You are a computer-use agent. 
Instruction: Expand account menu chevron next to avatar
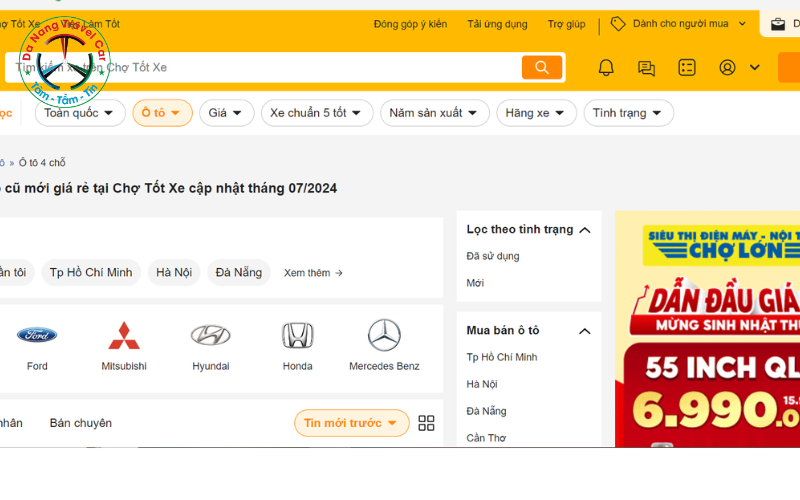point(755,67)
